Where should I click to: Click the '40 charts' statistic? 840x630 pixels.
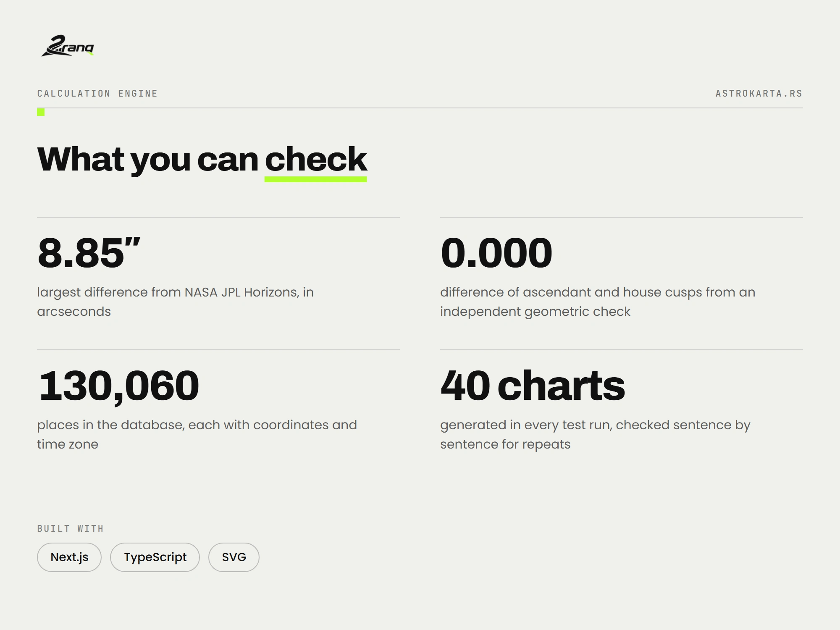pos(533,385)
